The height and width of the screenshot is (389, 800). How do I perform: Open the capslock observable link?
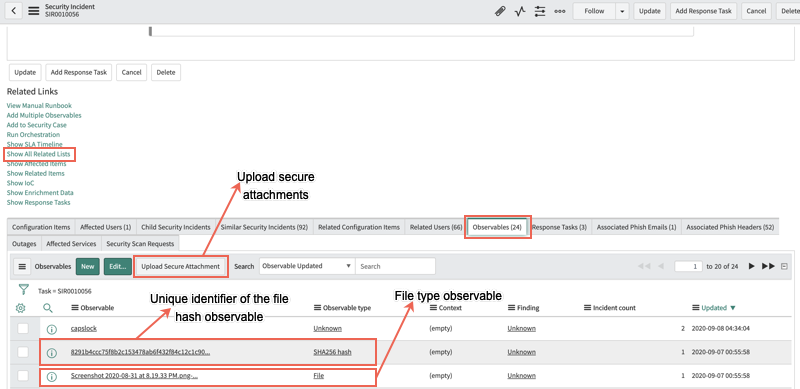pyautogui.click(x=84, y=328)
